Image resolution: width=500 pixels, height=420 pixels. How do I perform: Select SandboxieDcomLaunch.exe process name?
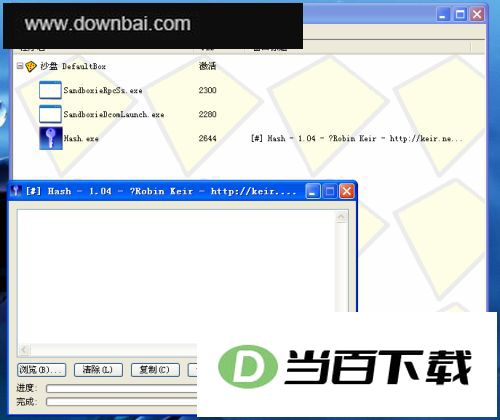[x=114, y=114]
